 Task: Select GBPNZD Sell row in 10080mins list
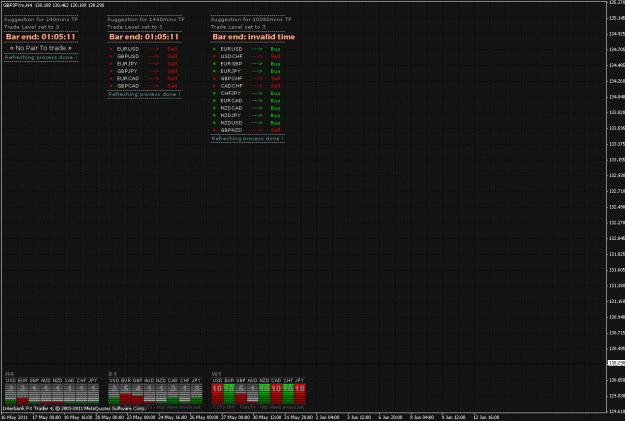coord(247,130)
